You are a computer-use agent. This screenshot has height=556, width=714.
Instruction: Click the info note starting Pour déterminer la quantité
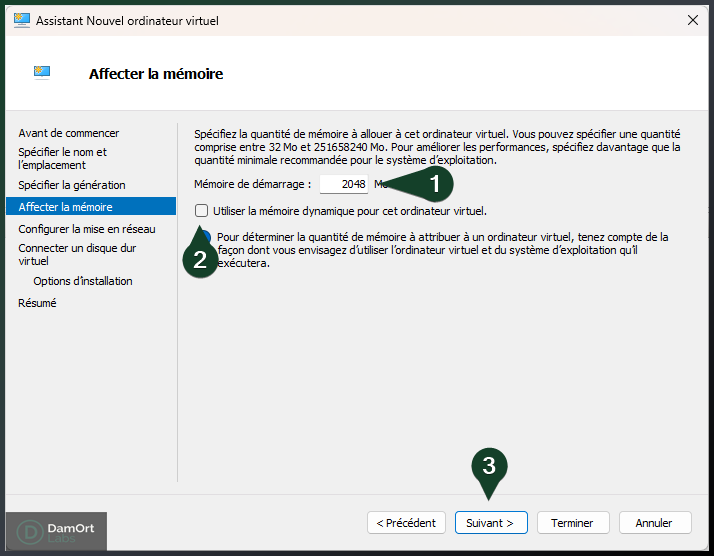click(443, 250)
